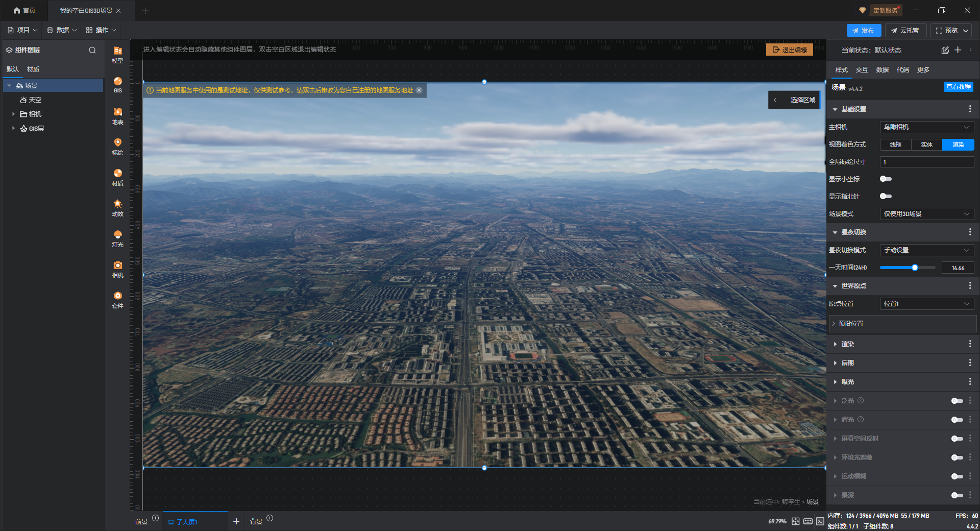This screenshot has height=531, width=980.
Task: Open the 数据 menu in top toolbar
Action: (62, 30)
